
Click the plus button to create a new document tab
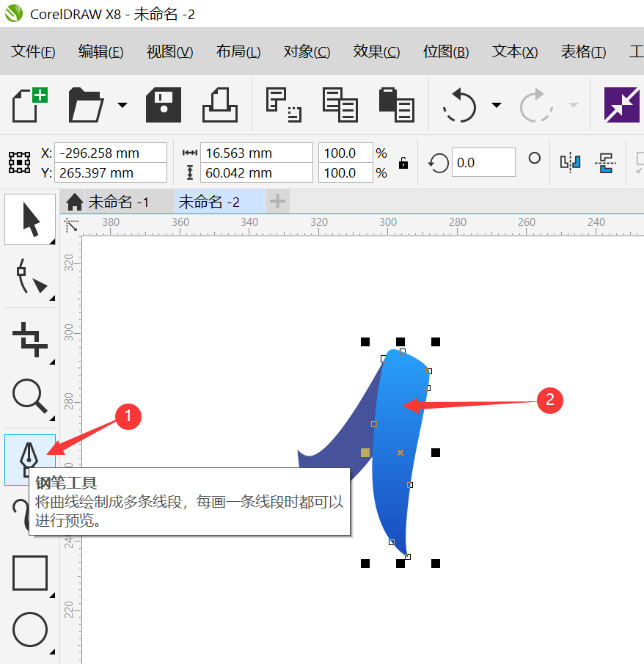[x=277, y=200]
